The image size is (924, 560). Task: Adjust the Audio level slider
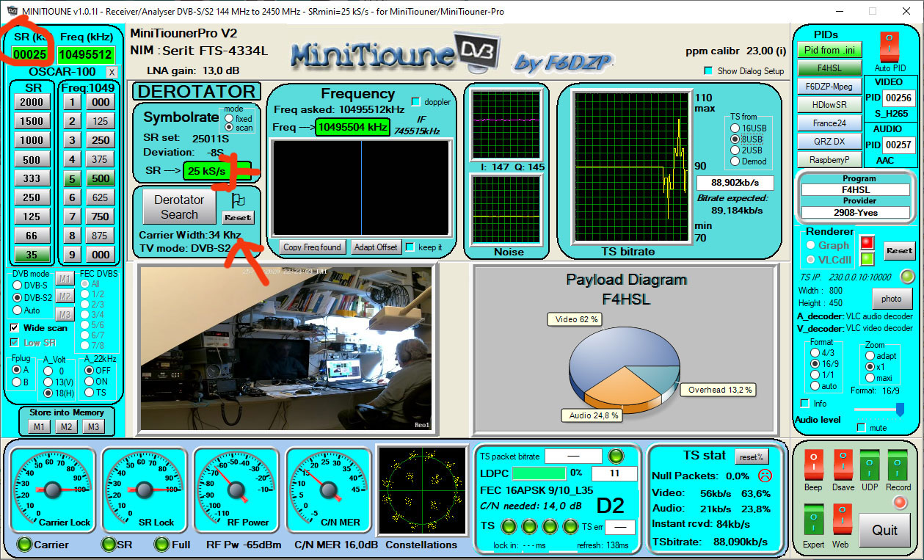click(900, 410)
